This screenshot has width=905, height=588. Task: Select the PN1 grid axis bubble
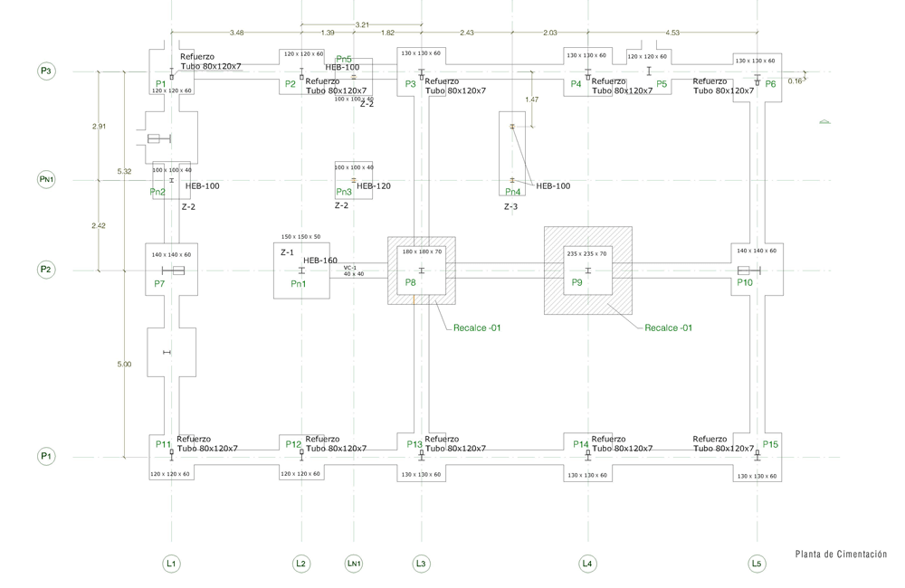[46, 179]
